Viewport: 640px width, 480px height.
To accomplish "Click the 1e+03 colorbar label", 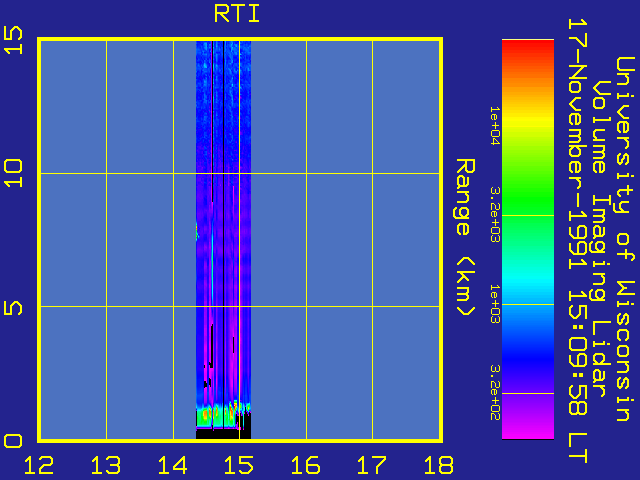I will coord(495,304).
